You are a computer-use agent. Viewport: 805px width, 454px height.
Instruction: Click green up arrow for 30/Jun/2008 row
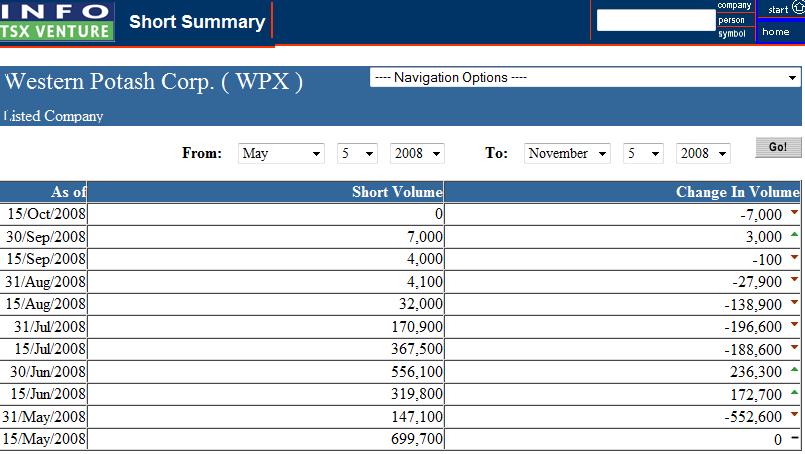[794, 371]
